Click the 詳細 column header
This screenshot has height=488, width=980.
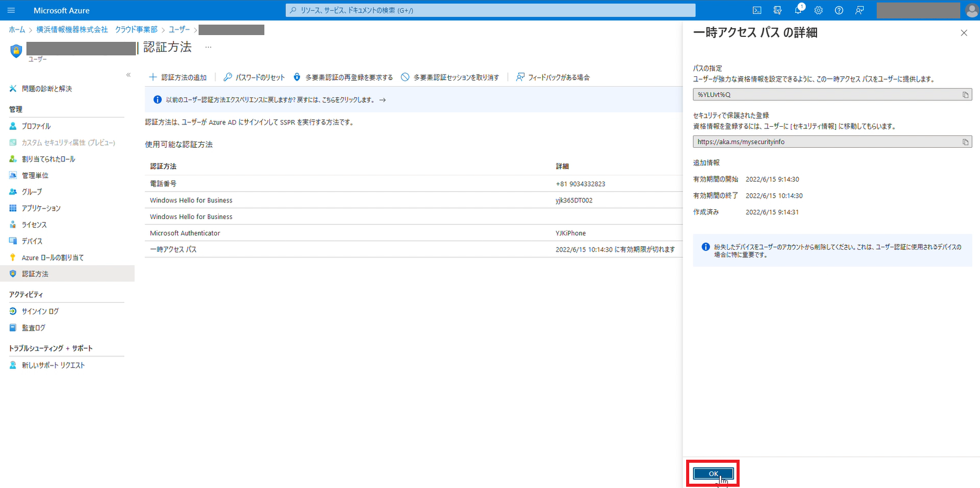562,167
